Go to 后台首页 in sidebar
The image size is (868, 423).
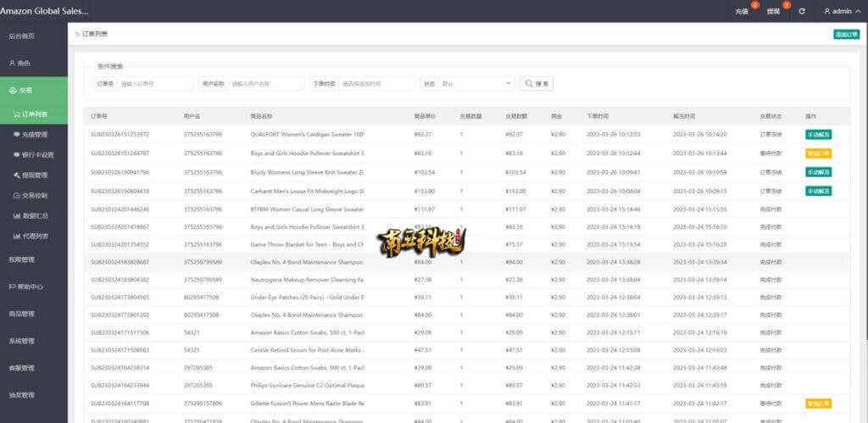pyautogui.click(x=22, y=36)
